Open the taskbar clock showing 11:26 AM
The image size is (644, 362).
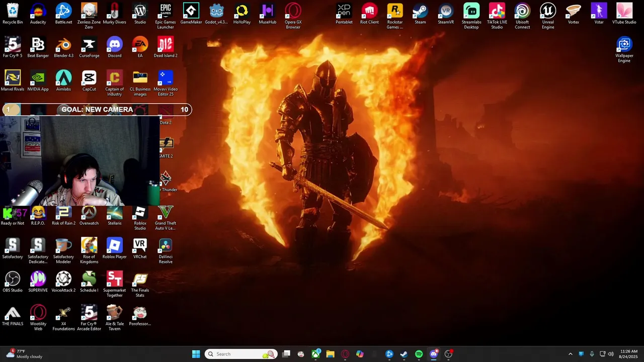tap(629, 354)
